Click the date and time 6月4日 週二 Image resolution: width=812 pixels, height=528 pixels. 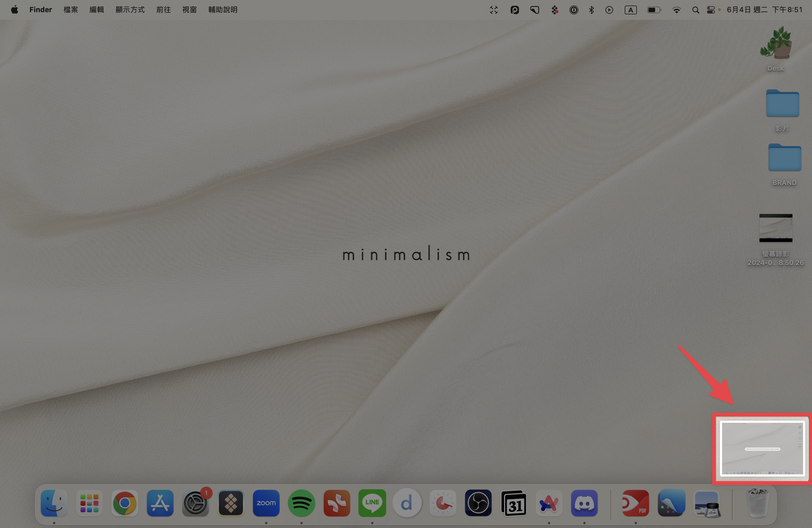[x=764, y=10]
